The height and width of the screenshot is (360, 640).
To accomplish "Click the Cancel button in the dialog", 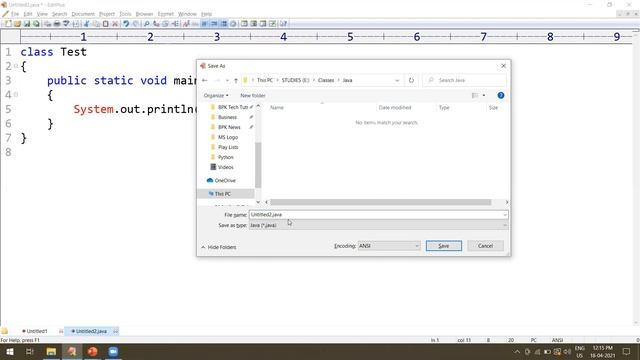I will click(x=485, y=246).
